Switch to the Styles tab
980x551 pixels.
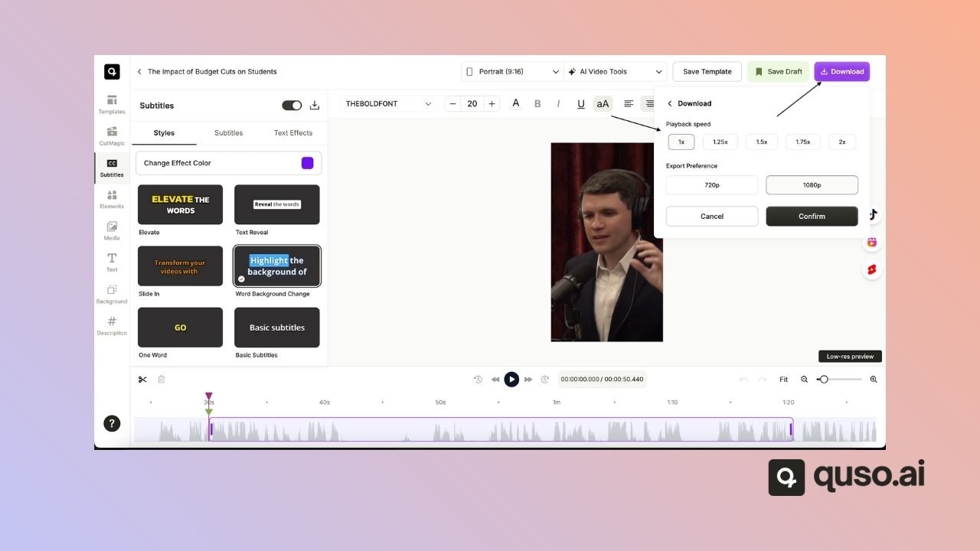tap(164, 133)
